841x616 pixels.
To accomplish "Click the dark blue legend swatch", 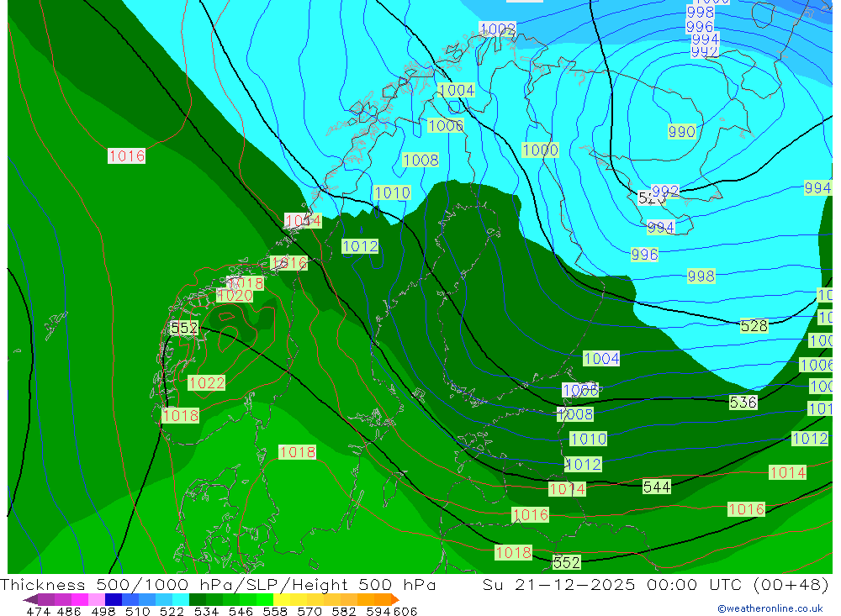I will (x=114, y=599).
